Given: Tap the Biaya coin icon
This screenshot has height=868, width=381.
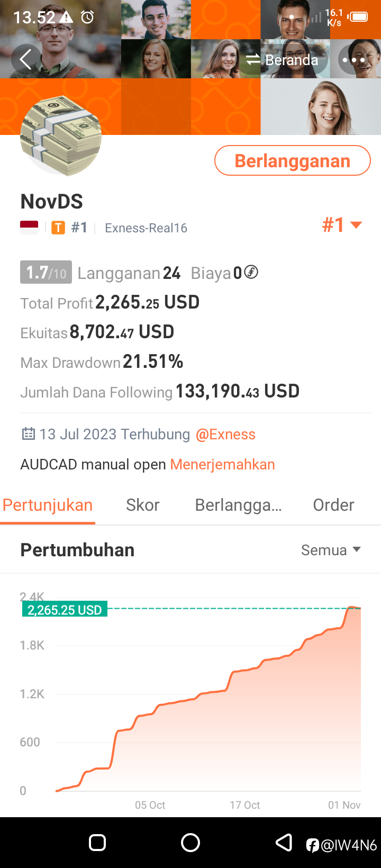Looking at the screenshot, I should point(251,273).
